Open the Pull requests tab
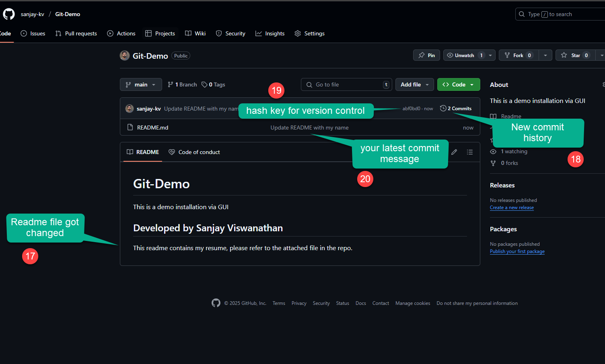 click(x=76, y=33)
